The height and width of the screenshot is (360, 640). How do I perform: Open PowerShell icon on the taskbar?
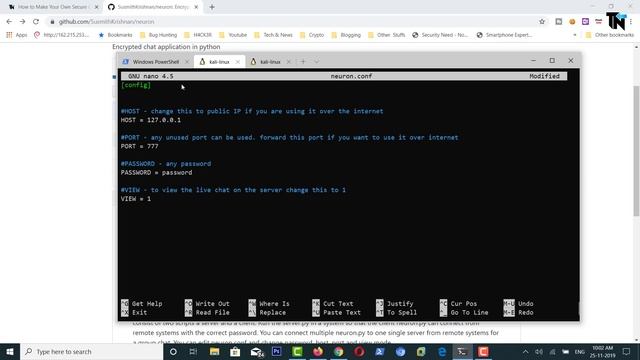point(380,351)
